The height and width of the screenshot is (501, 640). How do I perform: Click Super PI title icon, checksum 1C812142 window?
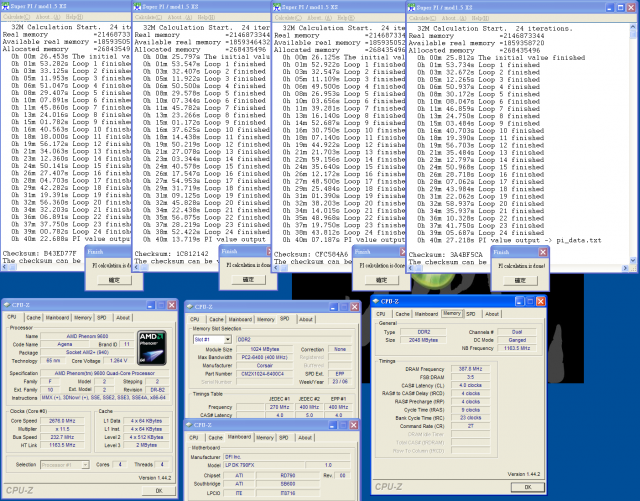(x=138, y=7)
